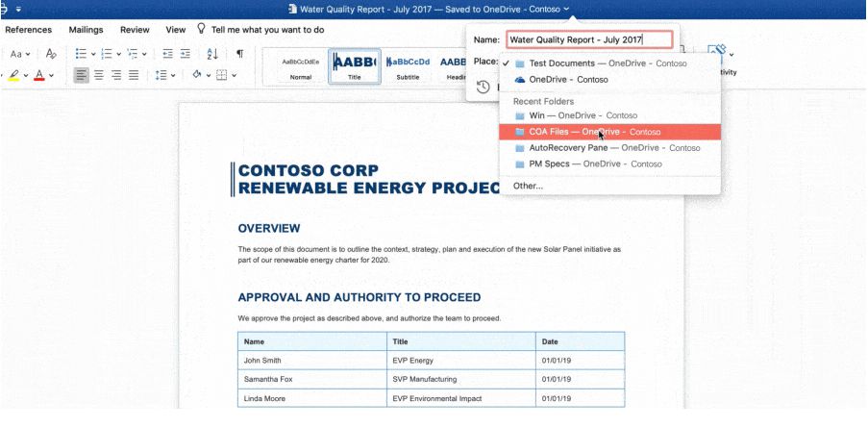
Task: Choose OneDrive - Contoso location
Action: tap(610, 80)
